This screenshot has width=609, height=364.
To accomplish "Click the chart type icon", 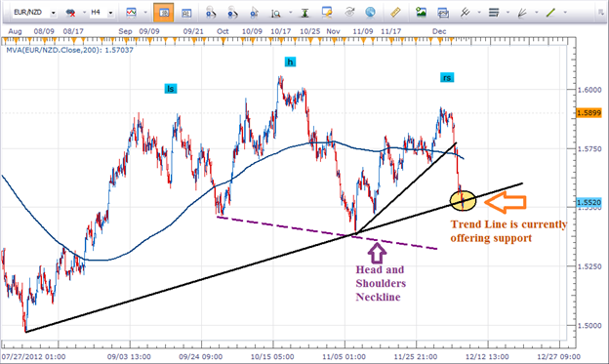I will pyautogui.click(x=132, y=13).
